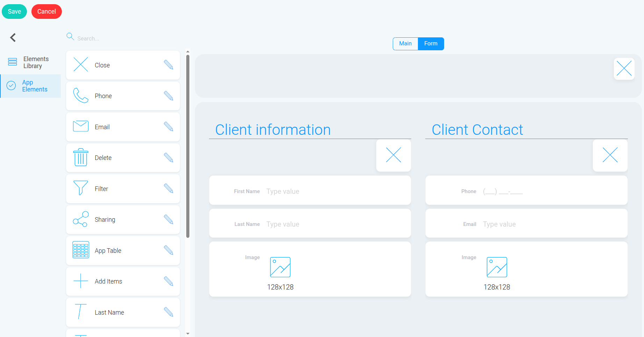The image size is (644, 337).
Task: Open the Elements Library section
Action: click(x=30, y=63)
